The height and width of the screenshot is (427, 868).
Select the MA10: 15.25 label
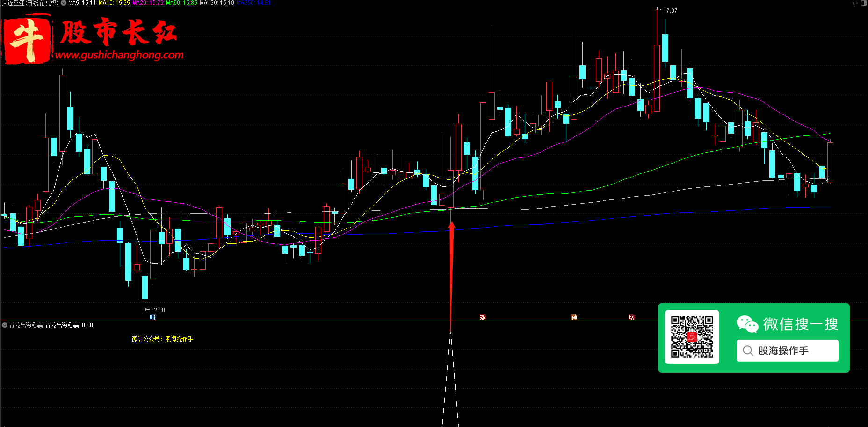[x=114, y=3]
